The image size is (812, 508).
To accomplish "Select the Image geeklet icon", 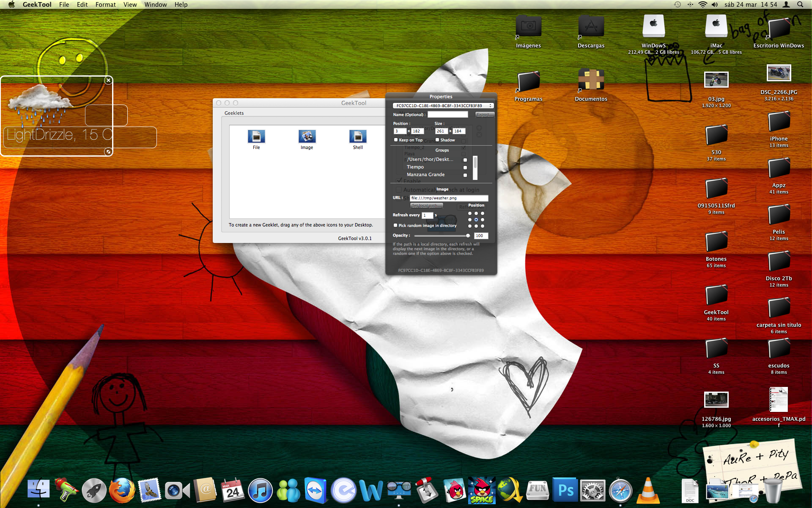I will [x=307, y=137].
